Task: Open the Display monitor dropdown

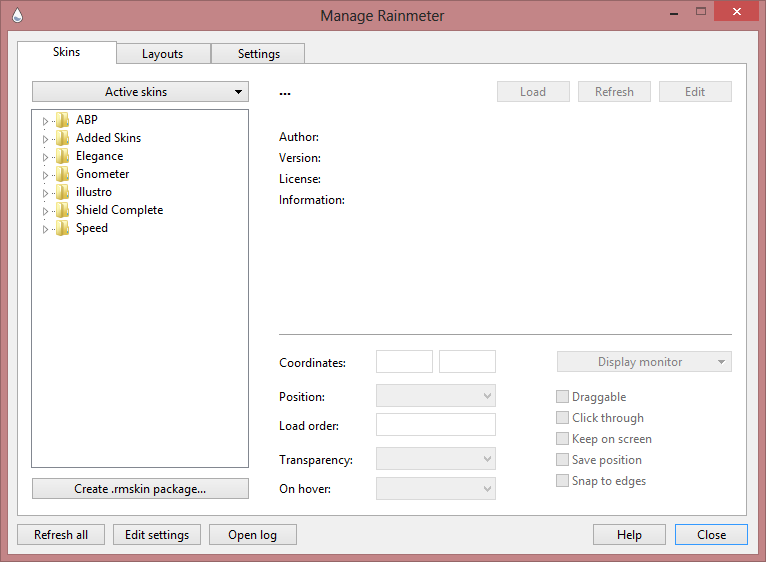Action: [644, 362]
